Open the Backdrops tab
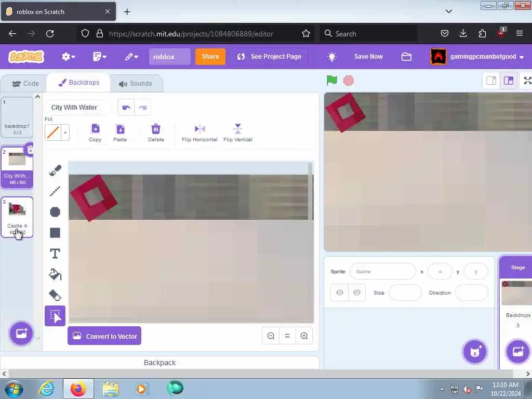 click(79, 83)
